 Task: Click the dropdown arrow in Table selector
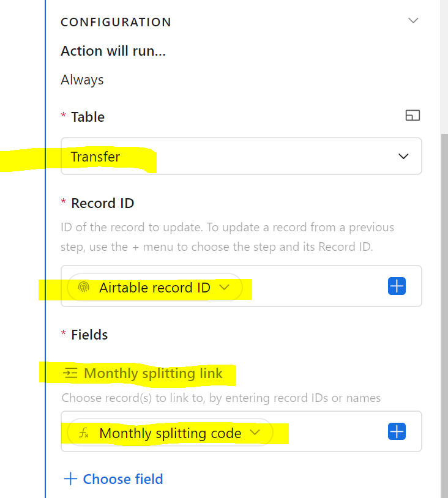point(403,156)
